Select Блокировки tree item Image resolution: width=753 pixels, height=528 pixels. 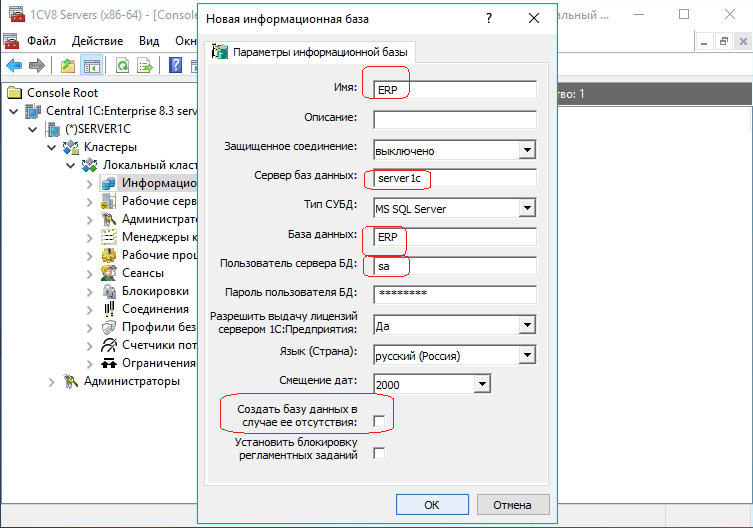pos(155,291)
